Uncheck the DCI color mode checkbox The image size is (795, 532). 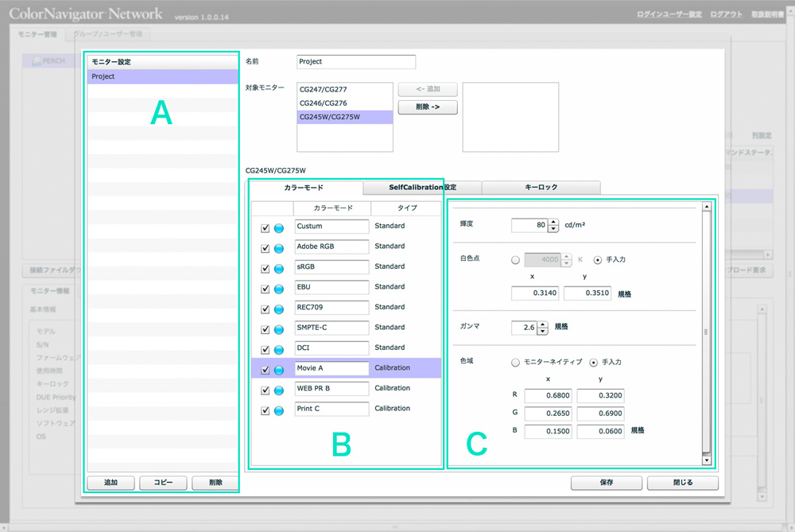(266, 350)
